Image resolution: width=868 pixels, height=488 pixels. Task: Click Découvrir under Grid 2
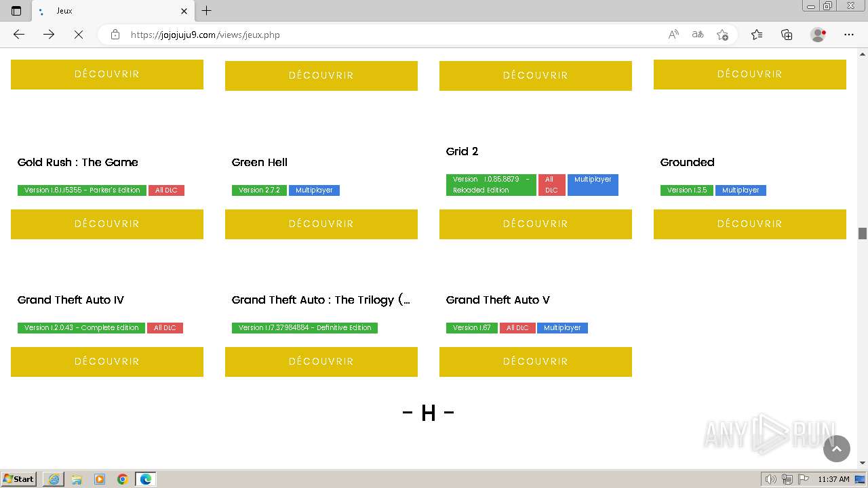click(536, 224)
